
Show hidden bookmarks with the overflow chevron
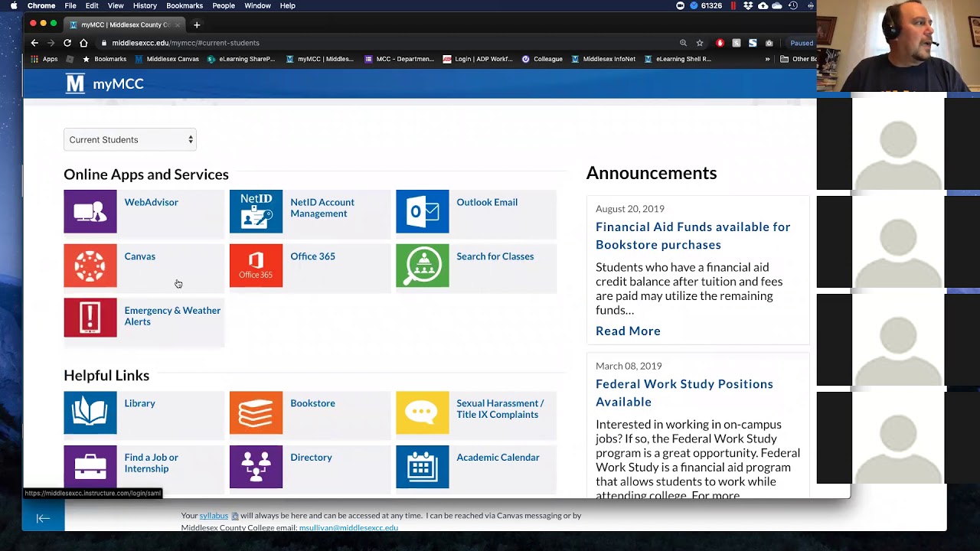[767, 59]
